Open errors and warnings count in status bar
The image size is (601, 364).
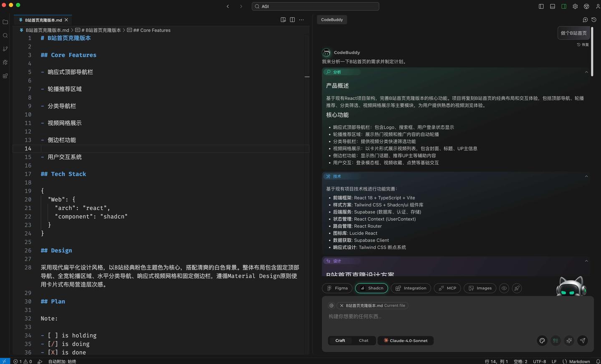(x=23, y=361)
